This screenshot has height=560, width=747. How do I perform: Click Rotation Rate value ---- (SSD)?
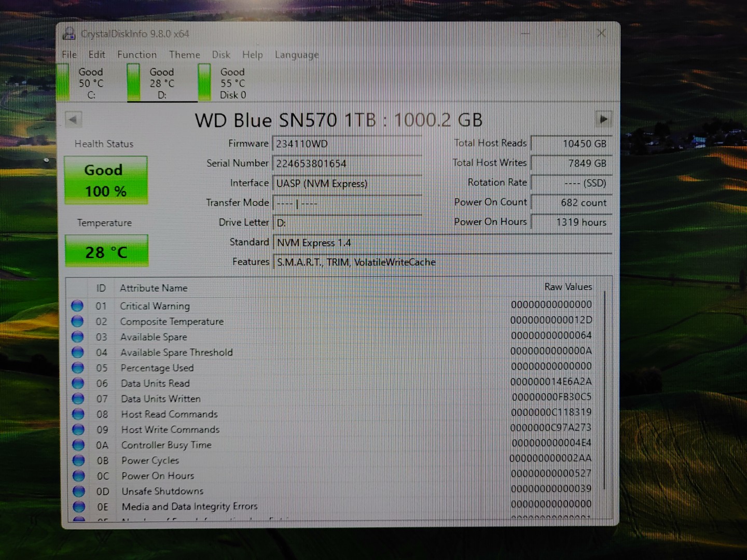coord(572,183)
